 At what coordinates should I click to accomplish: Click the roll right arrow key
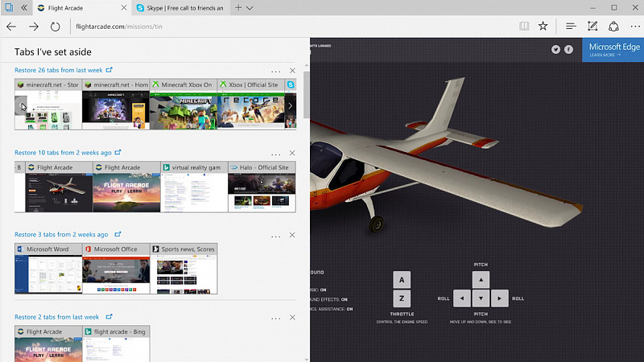(499, 298)
